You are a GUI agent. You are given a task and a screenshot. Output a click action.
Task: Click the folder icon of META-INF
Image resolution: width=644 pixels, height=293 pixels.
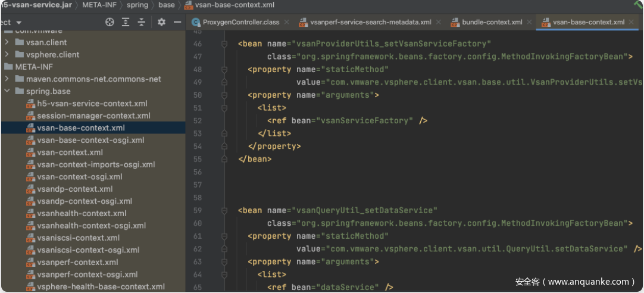(x=8, y=67)
